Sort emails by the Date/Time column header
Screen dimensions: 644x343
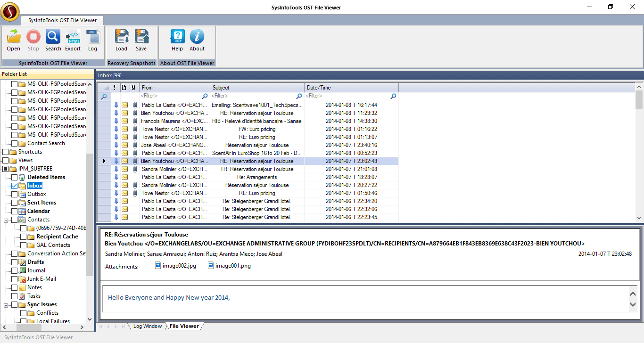[351, 88]
